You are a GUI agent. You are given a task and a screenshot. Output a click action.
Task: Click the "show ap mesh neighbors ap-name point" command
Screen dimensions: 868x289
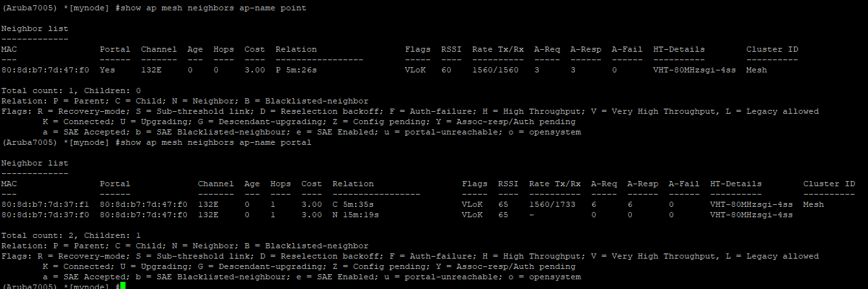[x=212, y=8]
